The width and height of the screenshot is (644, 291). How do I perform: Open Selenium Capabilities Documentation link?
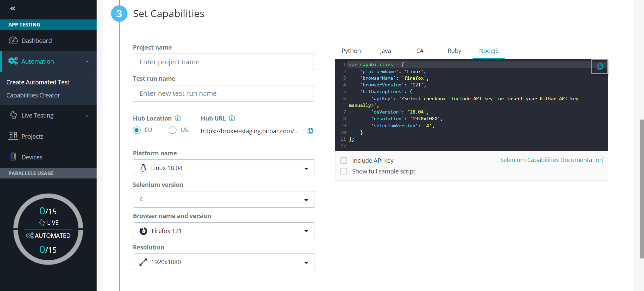[551, 160]
